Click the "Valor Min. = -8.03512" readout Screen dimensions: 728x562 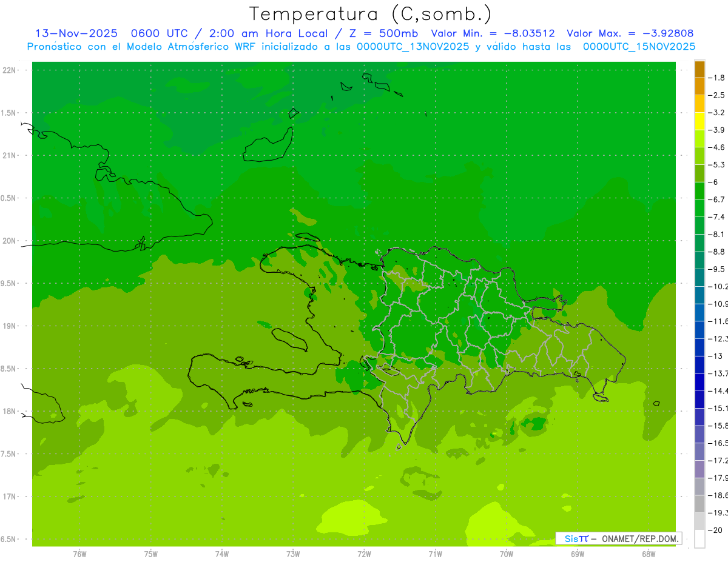(493, 33)
